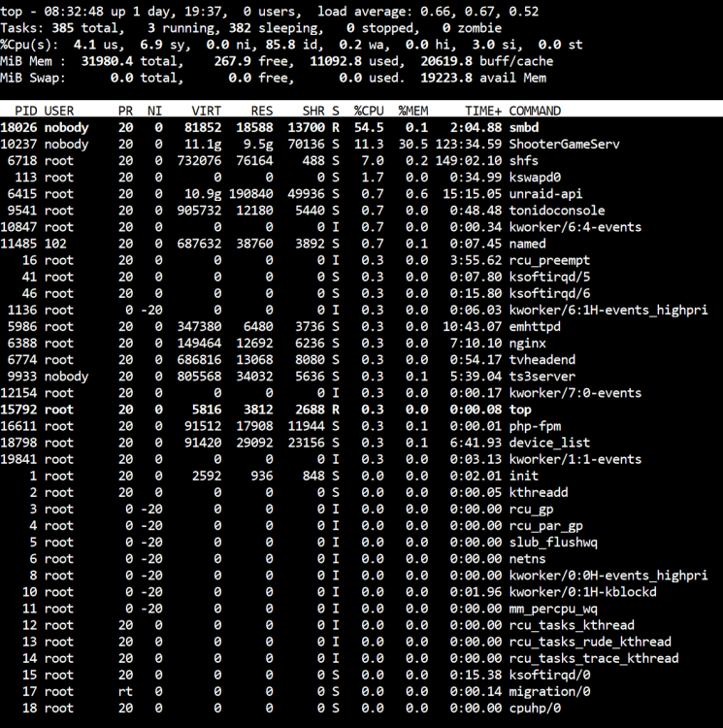Click the ksoftirqd/0 process name
The width and height of the screenshot is (723, 728).
pyautogui.click(x=549, y=675)
